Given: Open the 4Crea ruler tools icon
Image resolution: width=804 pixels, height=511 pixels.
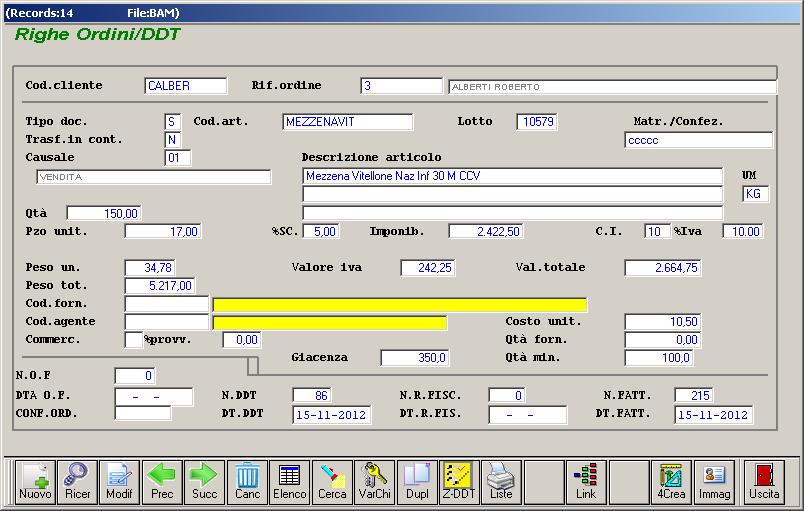Looking at the screenshot, I should 671,482.
